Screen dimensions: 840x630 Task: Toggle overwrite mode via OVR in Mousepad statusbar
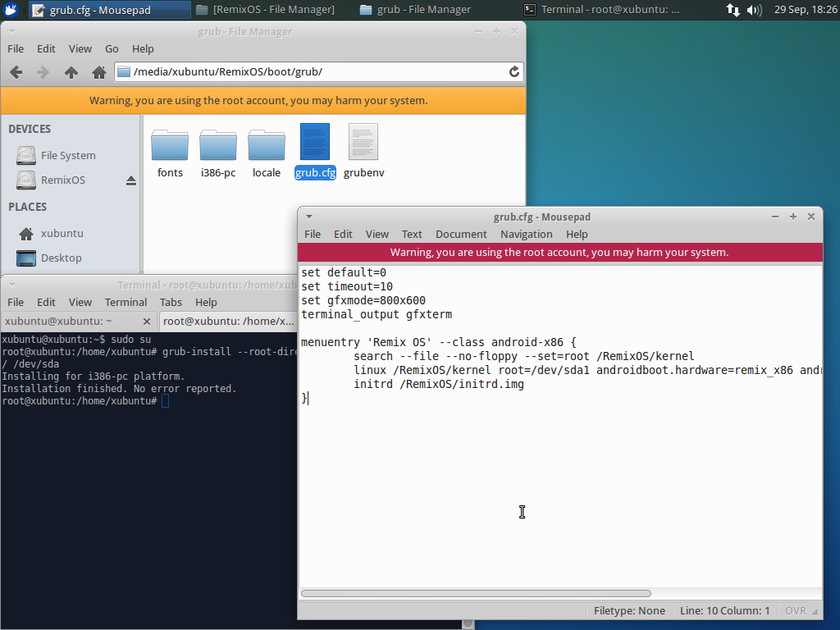click(794, 610)
